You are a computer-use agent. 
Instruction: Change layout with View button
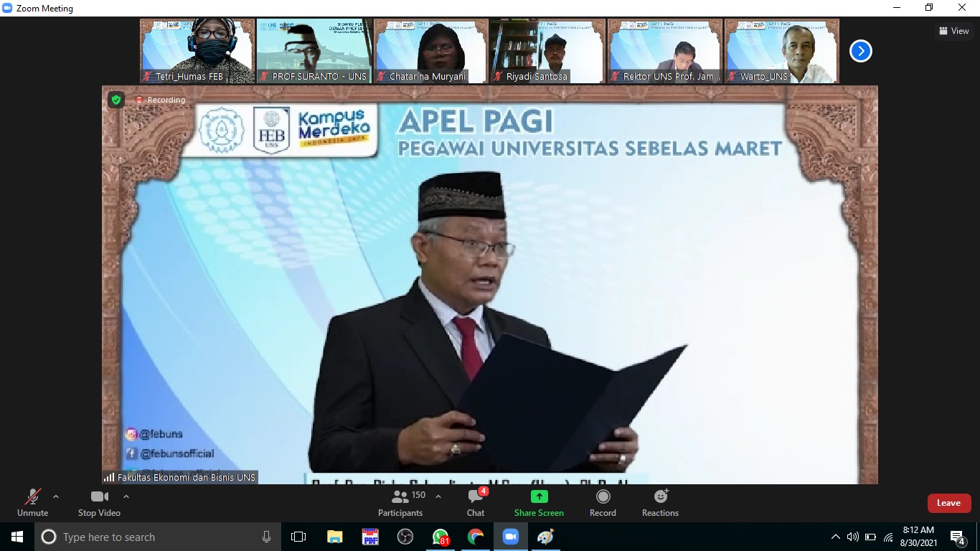[954, 31]
